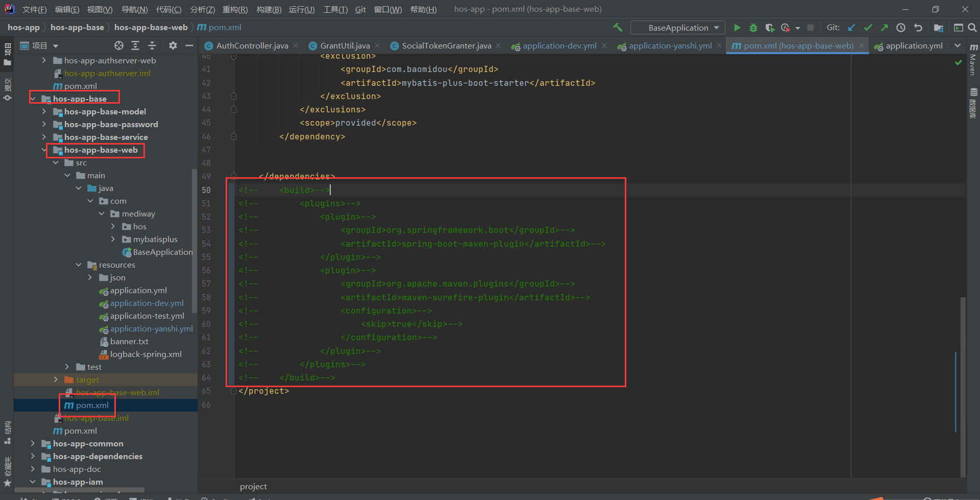Expand hos-app-common module
The width and height of the screenshot is (980, 500).
33,443
